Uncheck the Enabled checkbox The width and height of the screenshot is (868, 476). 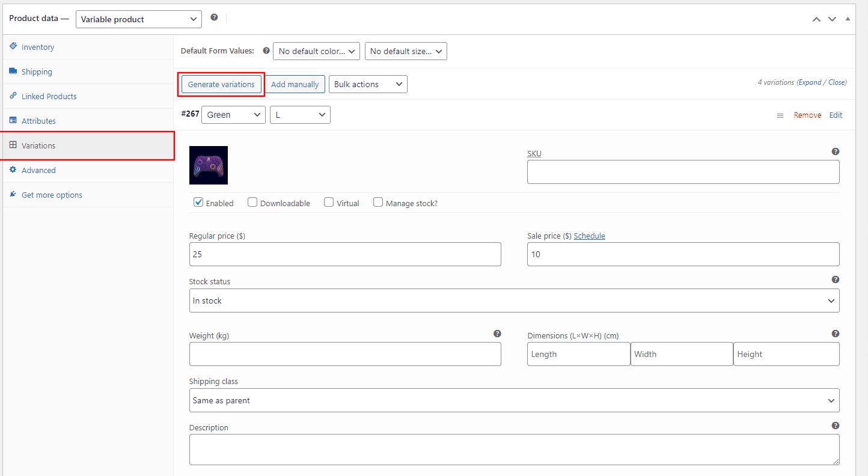tap(198, 203)
